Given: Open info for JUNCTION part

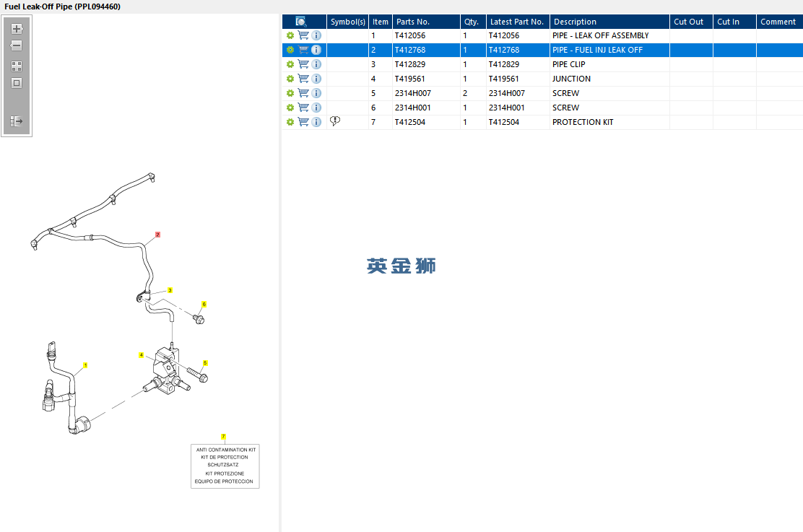Looking at the screenshot, I should [x=316, y=79].
